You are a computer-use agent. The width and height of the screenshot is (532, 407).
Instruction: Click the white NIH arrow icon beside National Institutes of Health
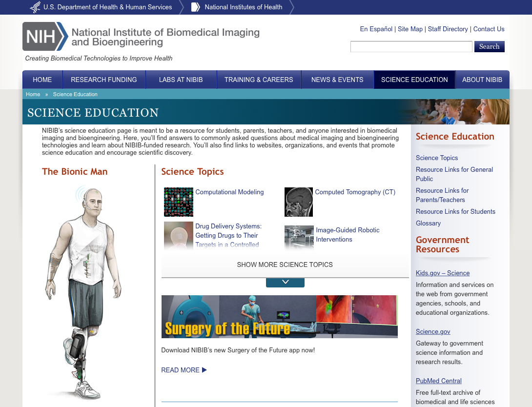pyautogui.click(x=195, y=7)
